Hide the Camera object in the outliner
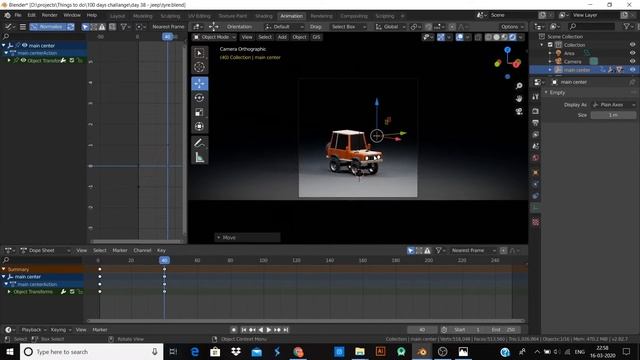Image resolution: width=640 pixels, height=360 pixels. pos(632,62)
